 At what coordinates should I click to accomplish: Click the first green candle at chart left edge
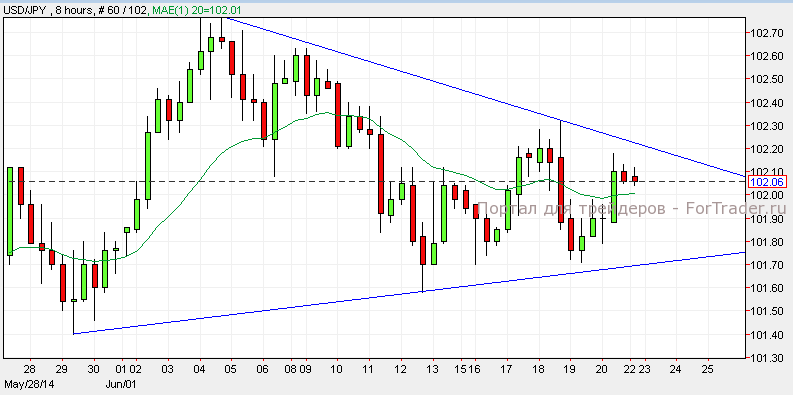[x=10, y=211]
